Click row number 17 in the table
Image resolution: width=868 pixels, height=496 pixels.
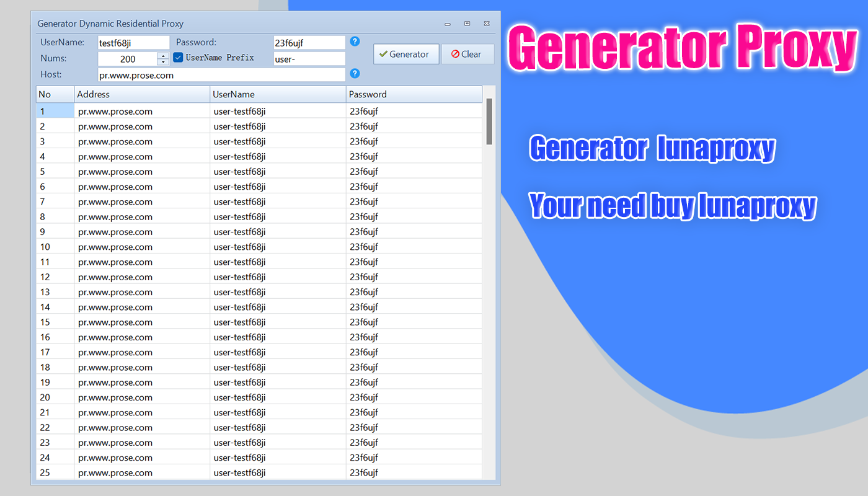coord(55,352)
